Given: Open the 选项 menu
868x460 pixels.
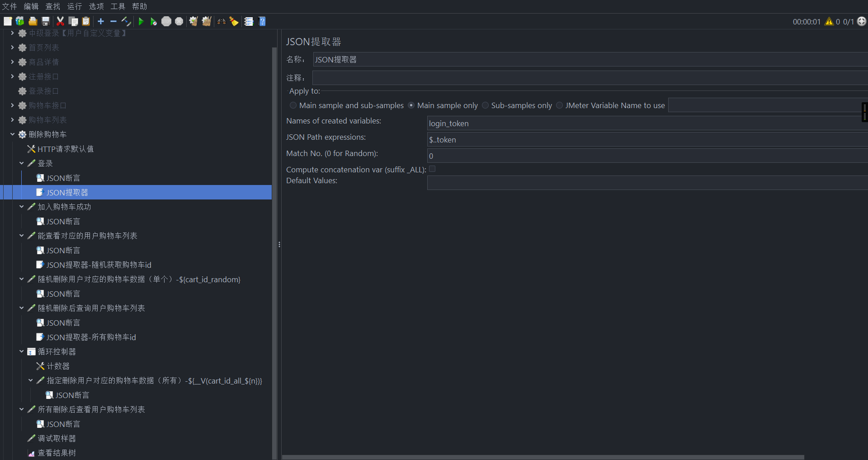Looking at the screenshot, I should (x=96, y=6).
